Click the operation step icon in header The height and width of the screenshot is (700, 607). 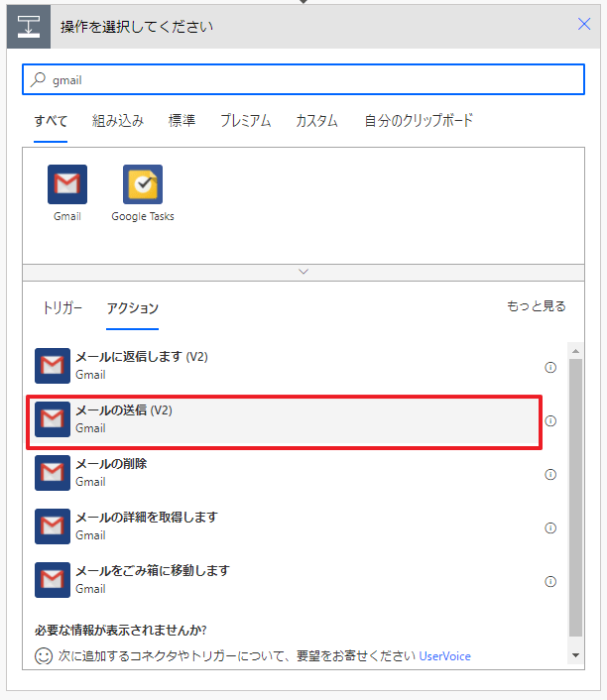pyautogui.click(x=29, y=27)
